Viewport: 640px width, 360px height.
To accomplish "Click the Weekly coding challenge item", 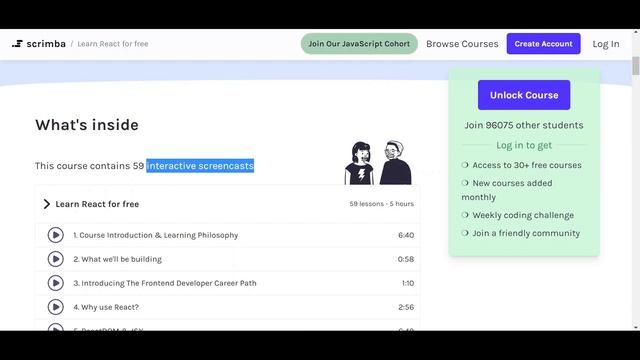I will click(x=518, y=215).
